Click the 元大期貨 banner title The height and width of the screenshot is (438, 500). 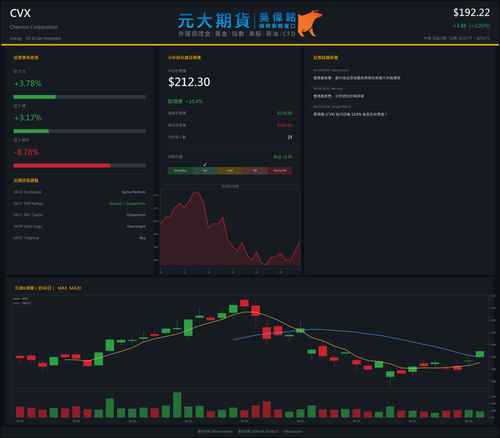tap(214, 21)
